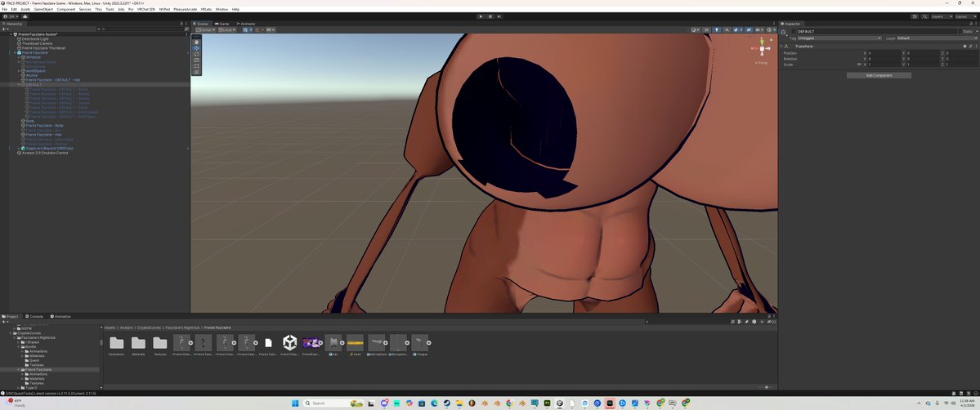Viewport: 980px width, 410px height.
Task: Select Avatars 3.0 Emulator Control in Hierarchy
Action: point(44,153)
